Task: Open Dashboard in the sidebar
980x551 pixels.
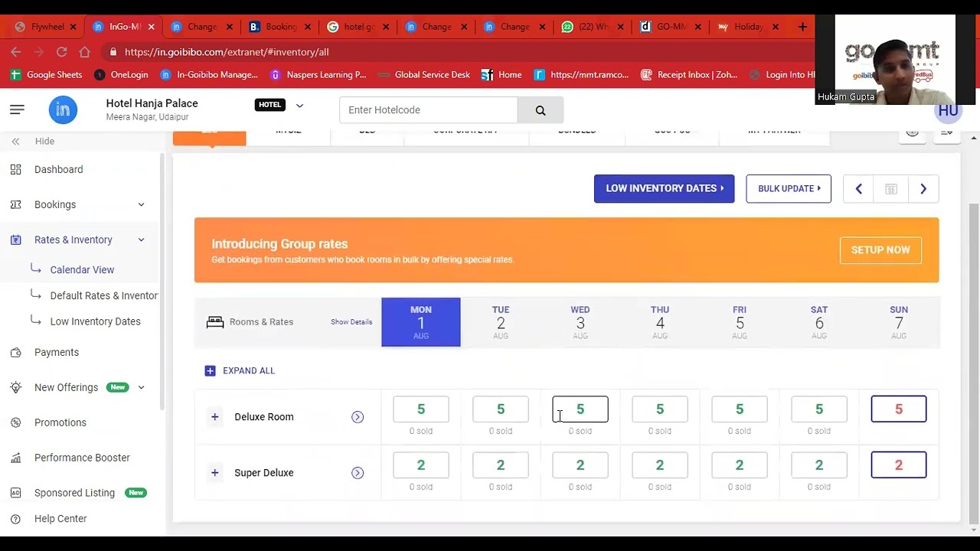Action: (58, 170)
